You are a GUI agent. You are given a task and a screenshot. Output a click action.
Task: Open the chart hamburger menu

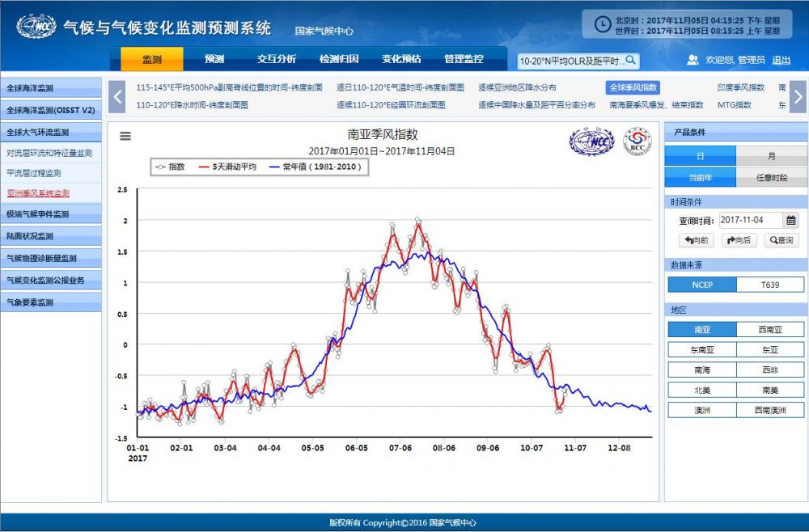[x=125, y=136]
